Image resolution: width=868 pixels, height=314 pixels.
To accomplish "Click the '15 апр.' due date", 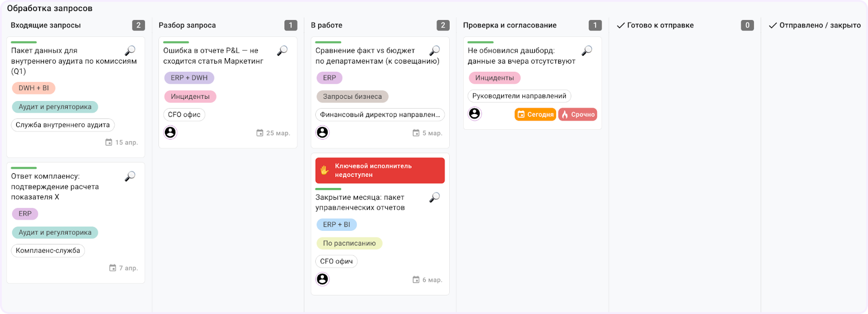I will coord(122,142).
